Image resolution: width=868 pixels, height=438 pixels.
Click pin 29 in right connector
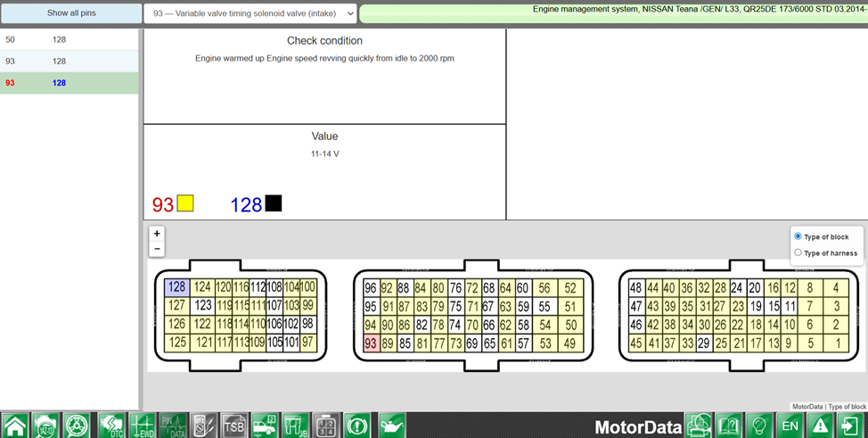pyautogui.click(x=704, y=343)
